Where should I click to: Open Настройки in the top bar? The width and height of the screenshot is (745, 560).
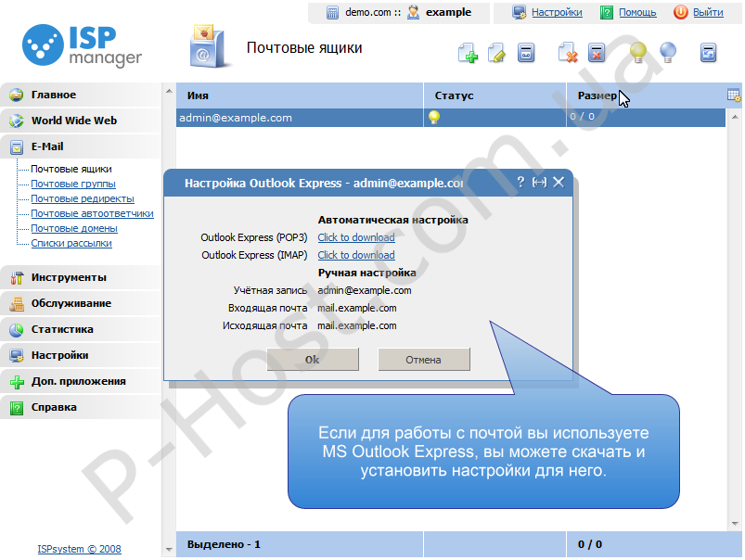click(x=557, y=13)
